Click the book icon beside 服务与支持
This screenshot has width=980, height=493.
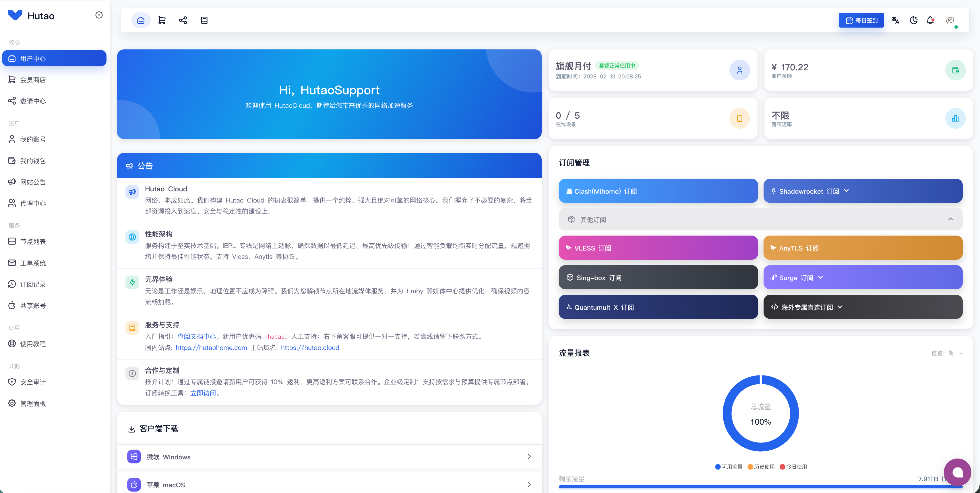point(132,328)
